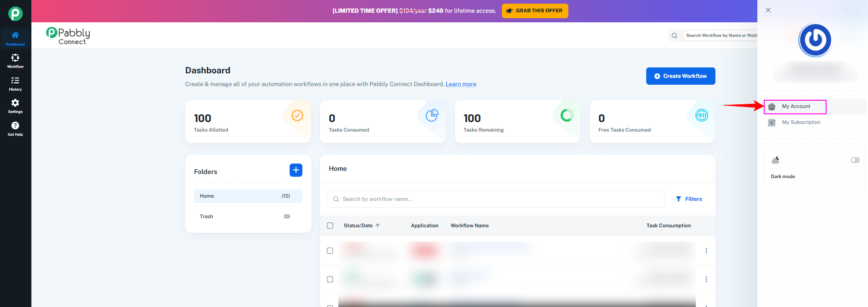Image resolution: width=868 pixels, height=307 pixels.
Task: Add a new folder with plus button
Action: point(296,170)
